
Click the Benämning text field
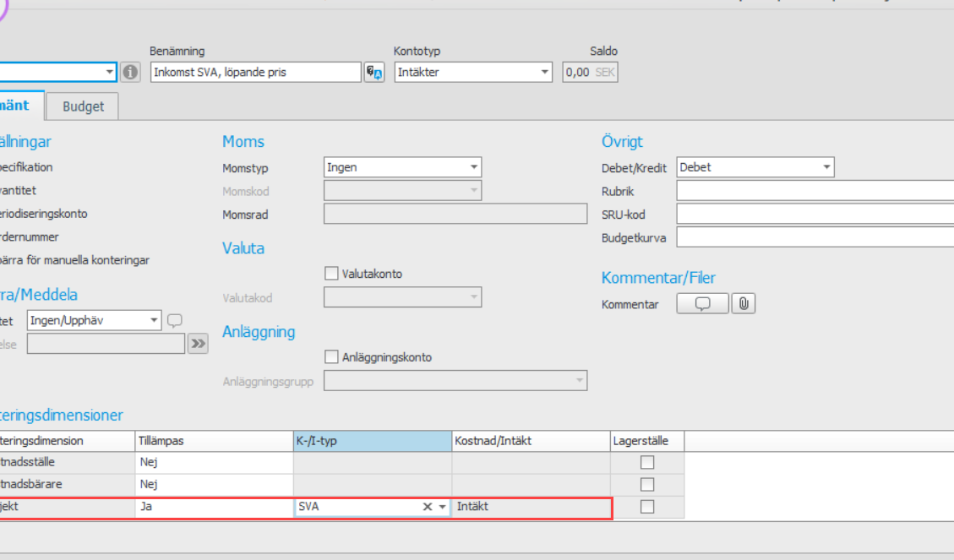point(255,72)
